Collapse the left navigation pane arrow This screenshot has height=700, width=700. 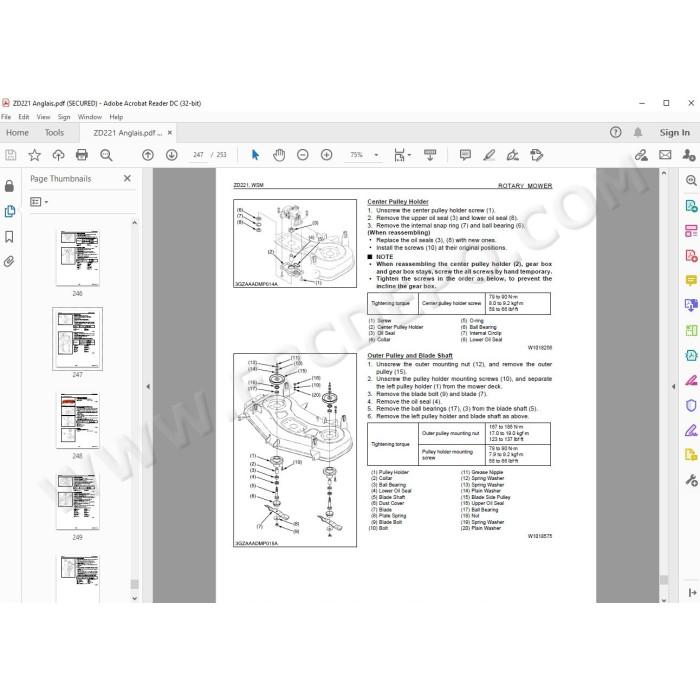pyautogui.click(x=148, y=387)
